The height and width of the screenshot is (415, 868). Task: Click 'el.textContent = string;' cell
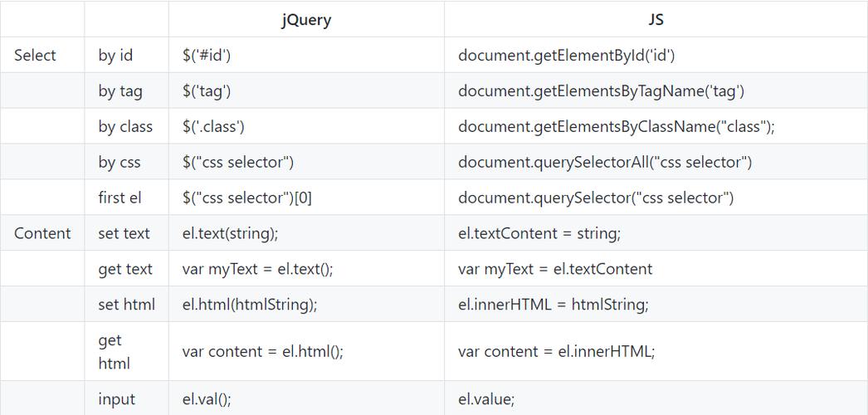click(656, 233)
